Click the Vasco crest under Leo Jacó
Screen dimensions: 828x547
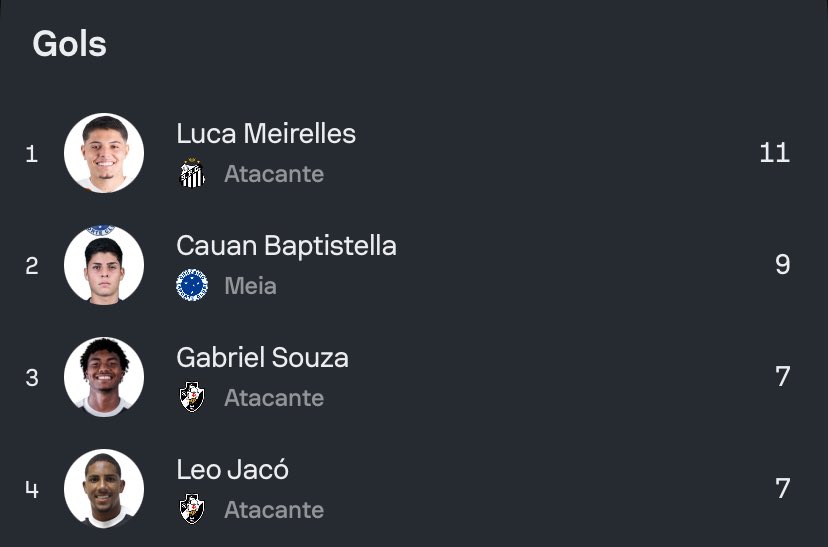(192, 510)
